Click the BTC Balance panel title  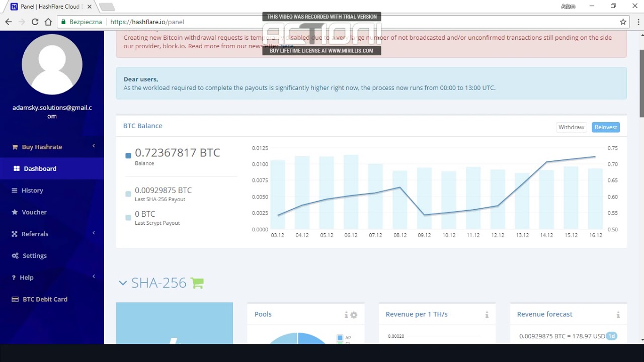tap(143, 126)
